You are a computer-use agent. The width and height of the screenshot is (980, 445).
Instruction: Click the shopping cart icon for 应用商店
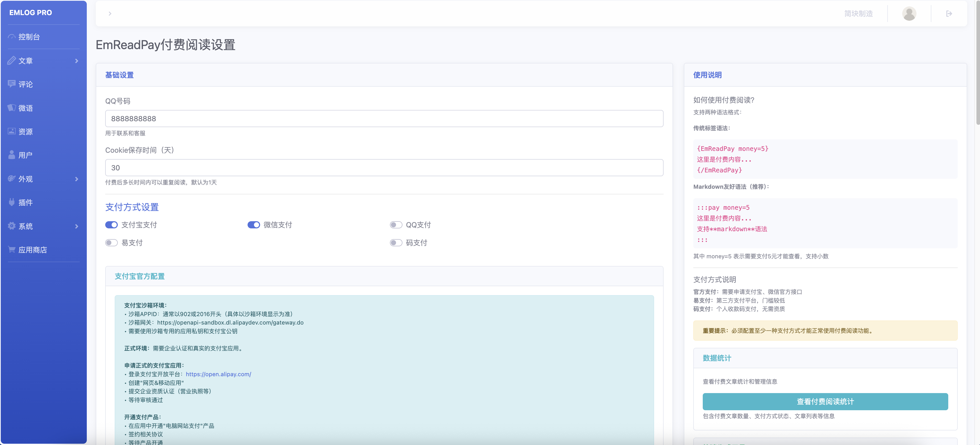click(12, 250)
